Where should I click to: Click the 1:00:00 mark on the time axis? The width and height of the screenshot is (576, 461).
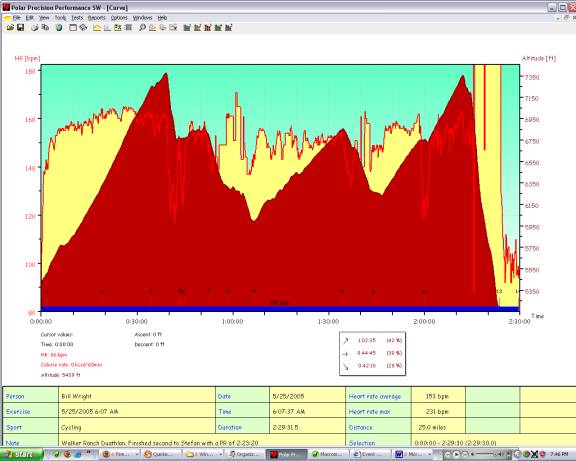pos(233,321)
